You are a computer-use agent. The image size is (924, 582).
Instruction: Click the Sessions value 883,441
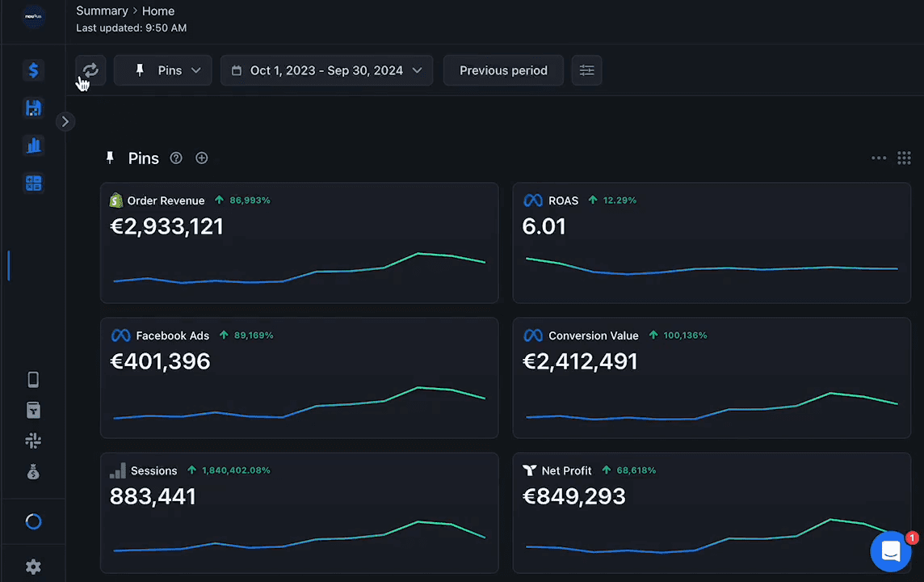tap(153, 496)
